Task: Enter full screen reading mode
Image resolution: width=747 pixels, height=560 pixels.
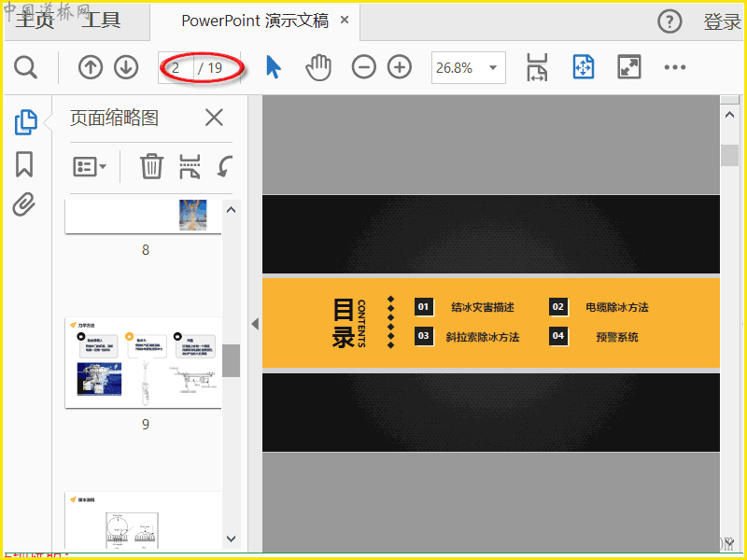Action: [629, 67]
